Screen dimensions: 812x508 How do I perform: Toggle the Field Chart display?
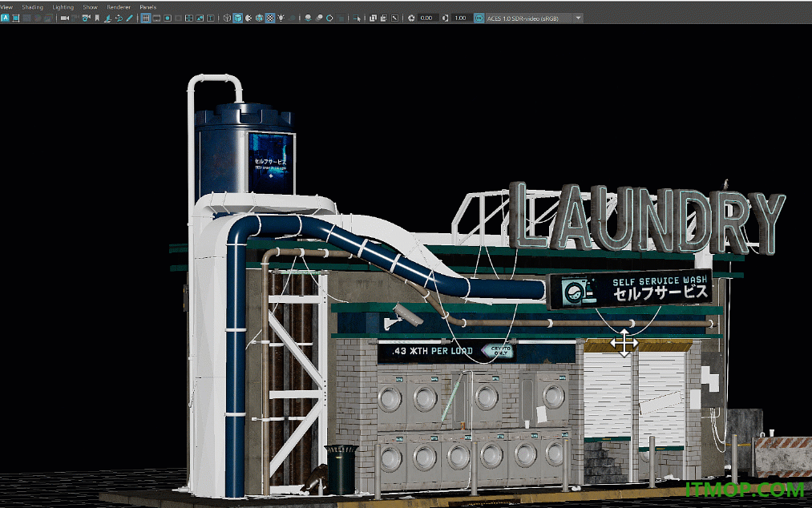[189, 18]
